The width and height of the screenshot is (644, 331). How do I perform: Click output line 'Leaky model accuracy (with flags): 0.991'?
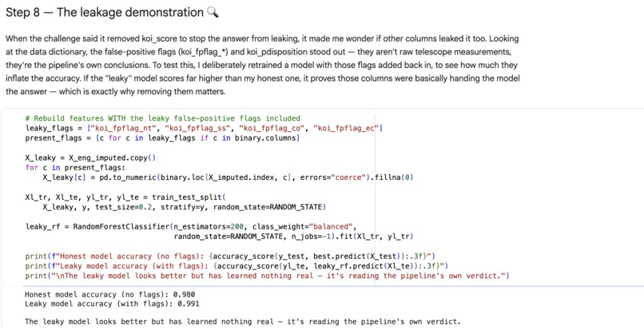112,304
